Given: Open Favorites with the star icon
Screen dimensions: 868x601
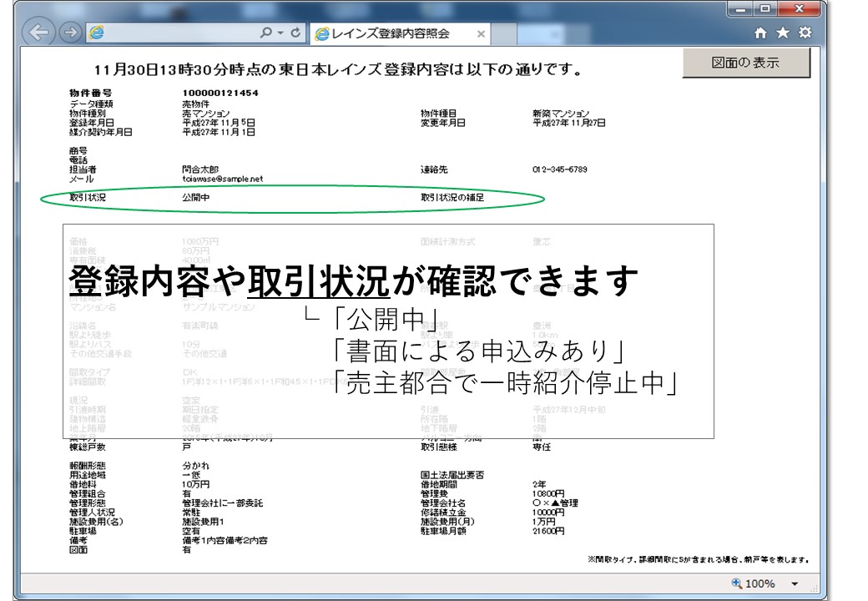Looking at the screenshot, I should point(782,33).
